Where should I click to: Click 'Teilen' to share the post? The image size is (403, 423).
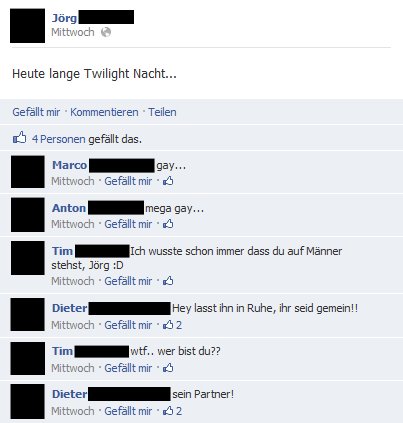click(162, 112)
